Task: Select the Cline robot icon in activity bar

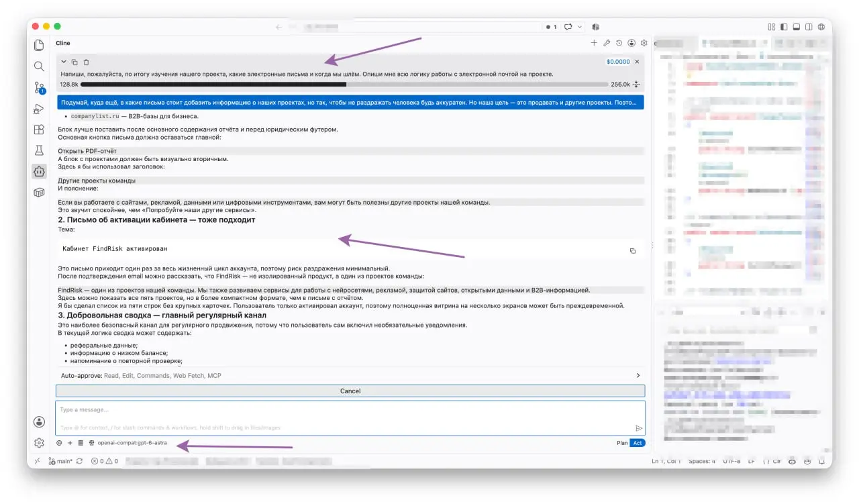Action: (x=40, y=172)
